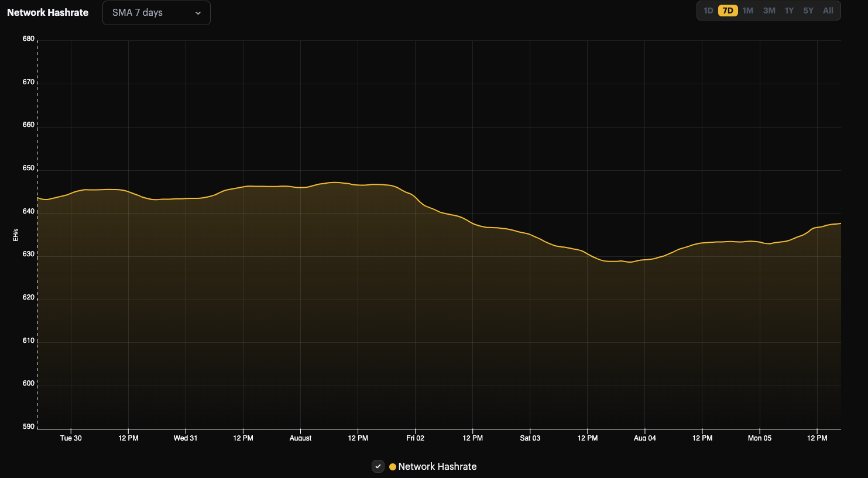View 1Y hashrate history

coord(788,10)
